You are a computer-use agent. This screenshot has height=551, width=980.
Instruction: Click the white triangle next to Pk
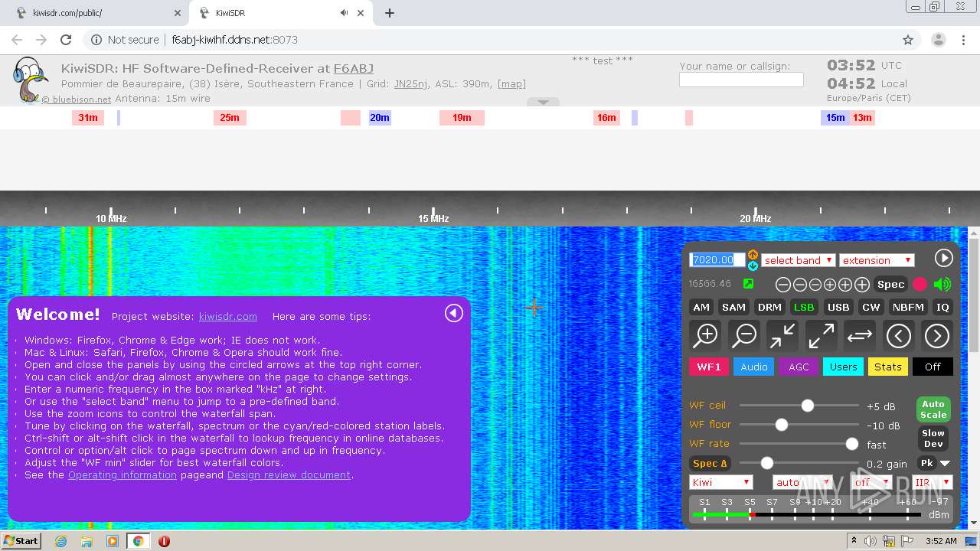tap(945, 463)
